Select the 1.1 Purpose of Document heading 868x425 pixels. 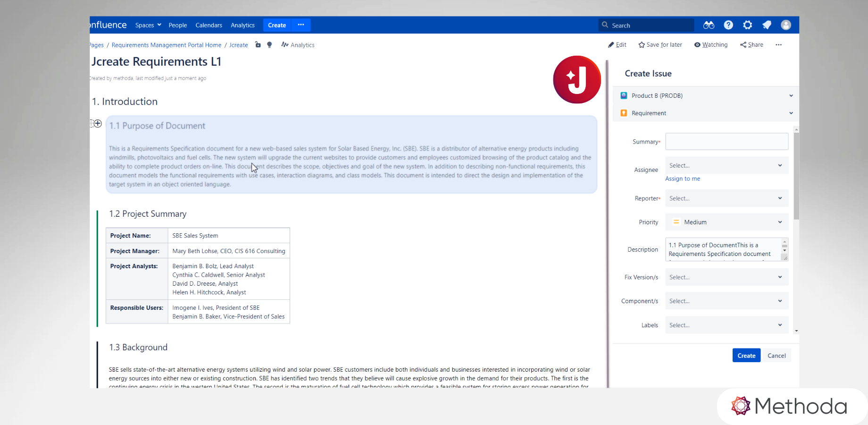157,126
